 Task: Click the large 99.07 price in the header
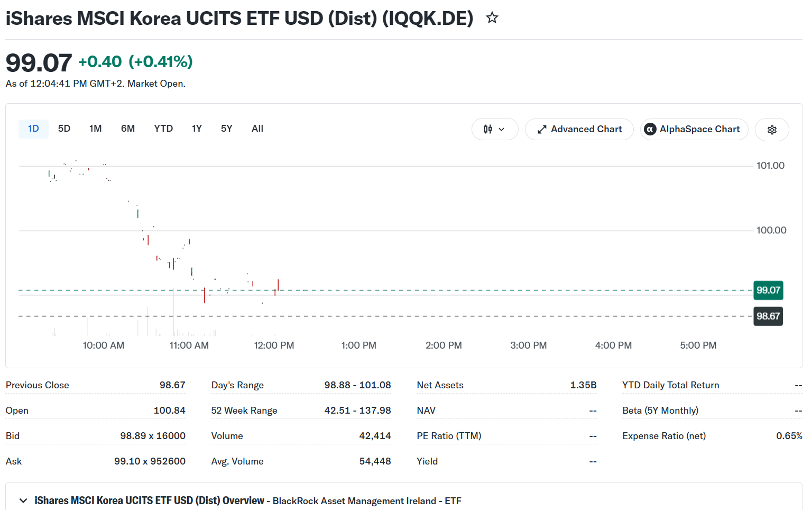point(39,63)
